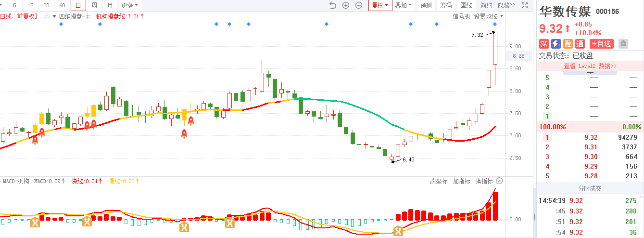Select the 60 minute period tab

pyautogui.click(x=62, y=5)
